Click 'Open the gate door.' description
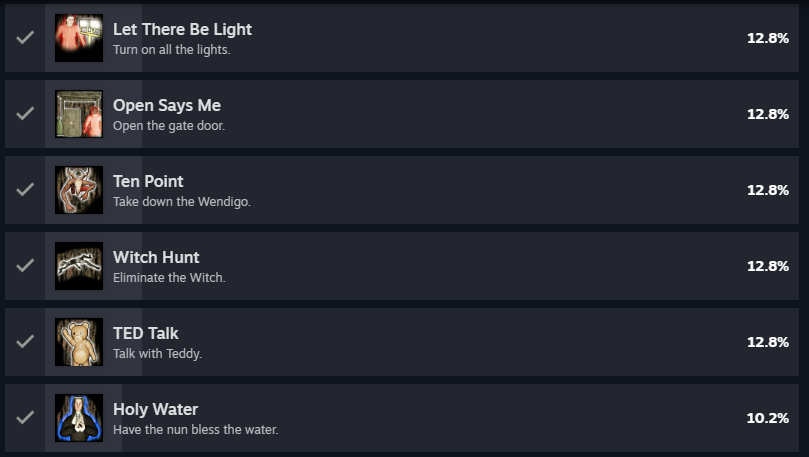 coord(169,126)
